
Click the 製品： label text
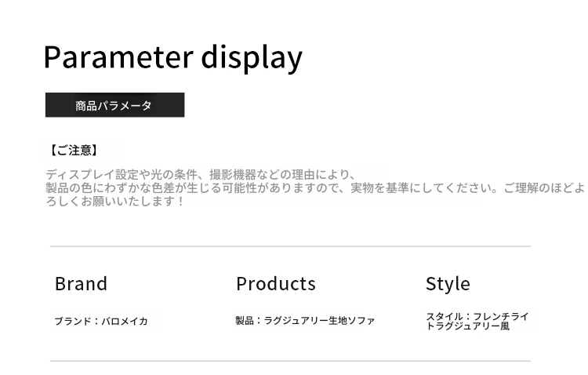click(x=249, y=320)
